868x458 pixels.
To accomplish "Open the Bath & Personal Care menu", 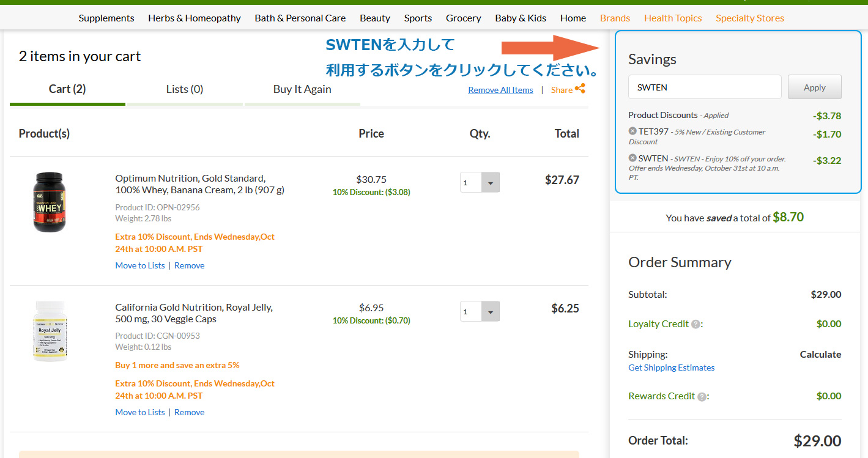I will click(300, 18).
